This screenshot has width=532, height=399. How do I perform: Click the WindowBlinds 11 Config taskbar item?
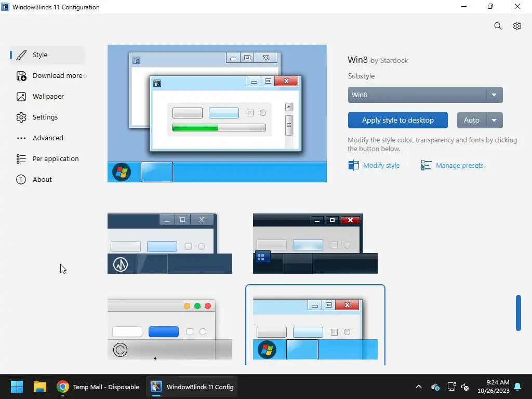192,387
